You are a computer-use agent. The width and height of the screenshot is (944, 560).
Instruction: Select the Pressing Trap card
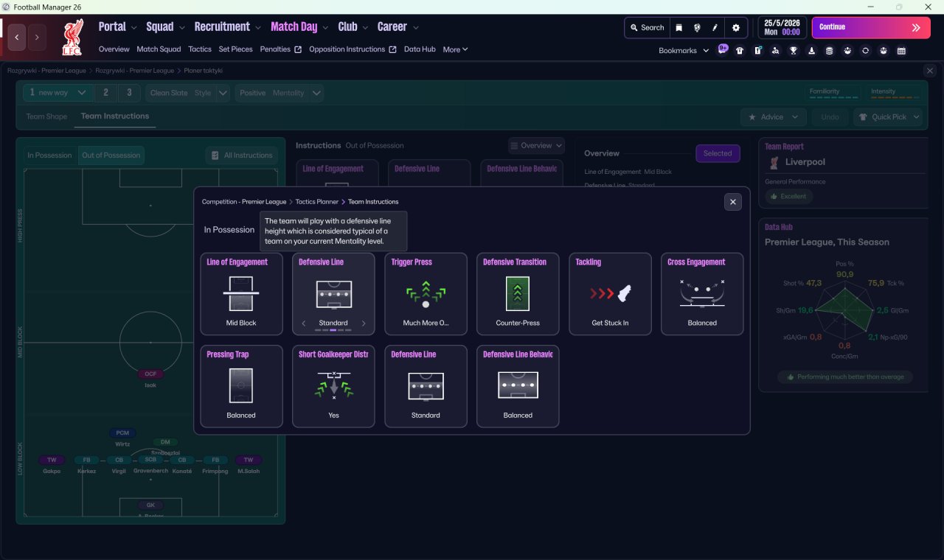click(x=241, y=386)
